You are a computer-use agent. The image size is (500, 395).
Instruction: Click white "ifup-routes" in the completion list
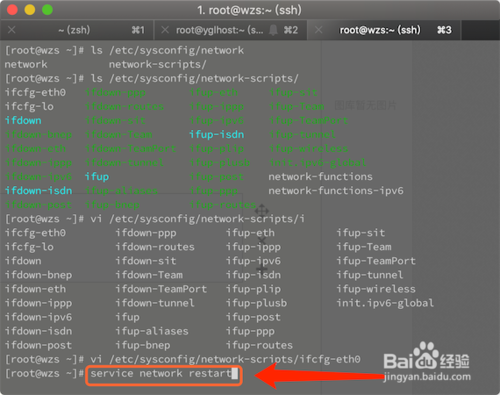[x=259, y=345]
